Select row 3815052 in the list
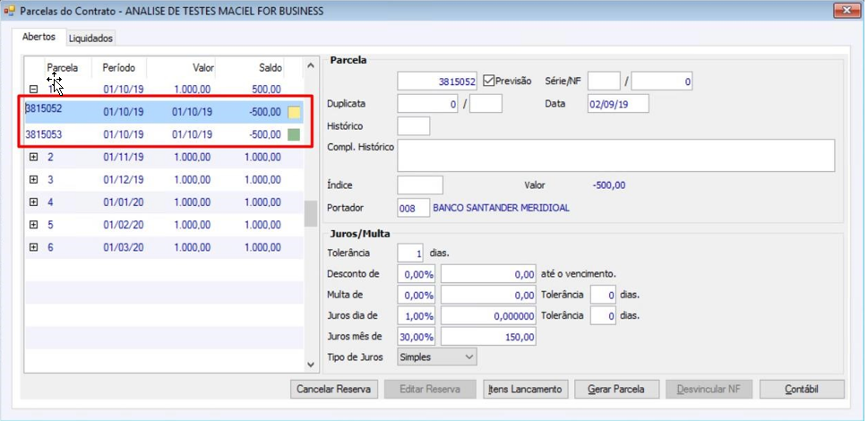This screenshot has height=421, width=868. coord(164,112)
